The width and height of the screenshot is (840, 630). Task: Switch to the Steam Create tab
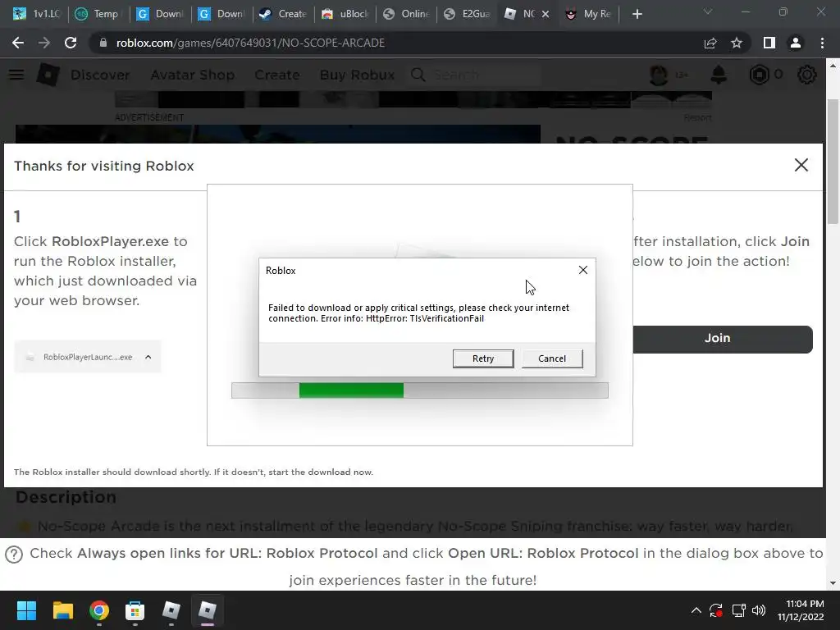point(283,14)
